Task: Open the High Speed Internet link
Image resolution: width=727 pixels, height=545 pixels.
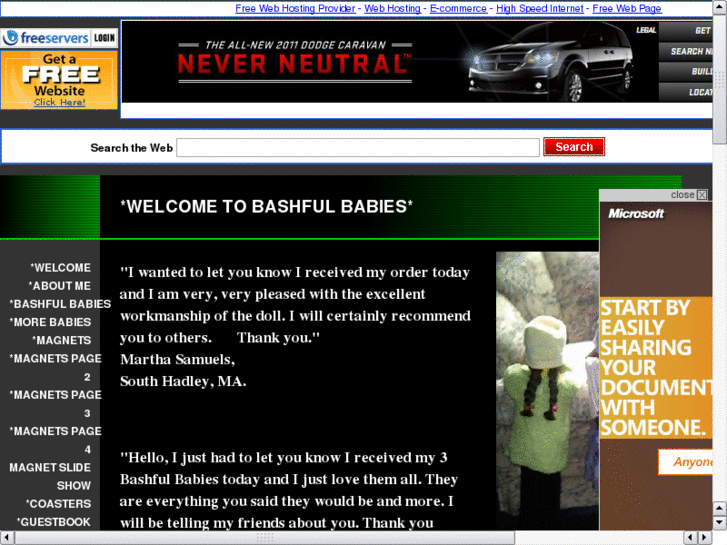Action: (540, 8)
